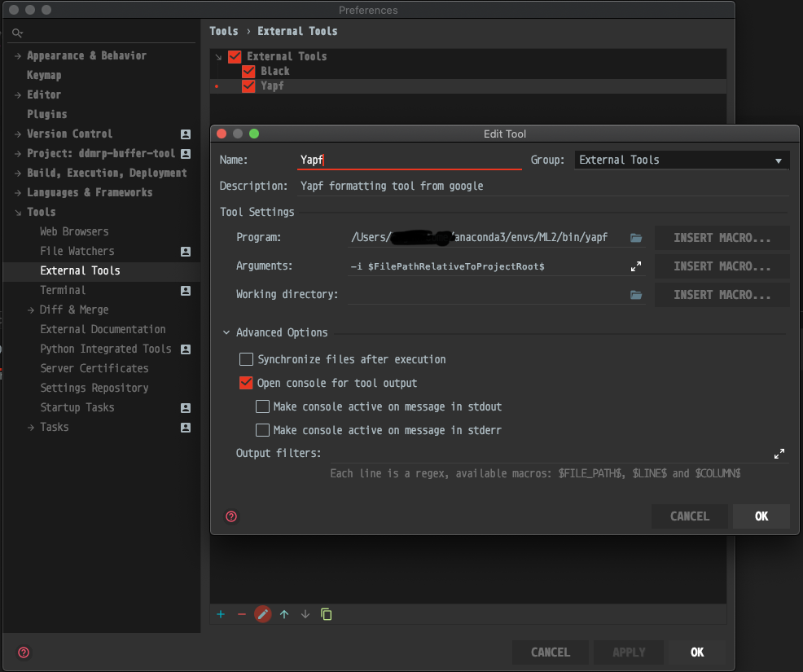Uncheck the Yapf tool checkbox
This screenshot has height=672, width=803.
click(248, 86)
